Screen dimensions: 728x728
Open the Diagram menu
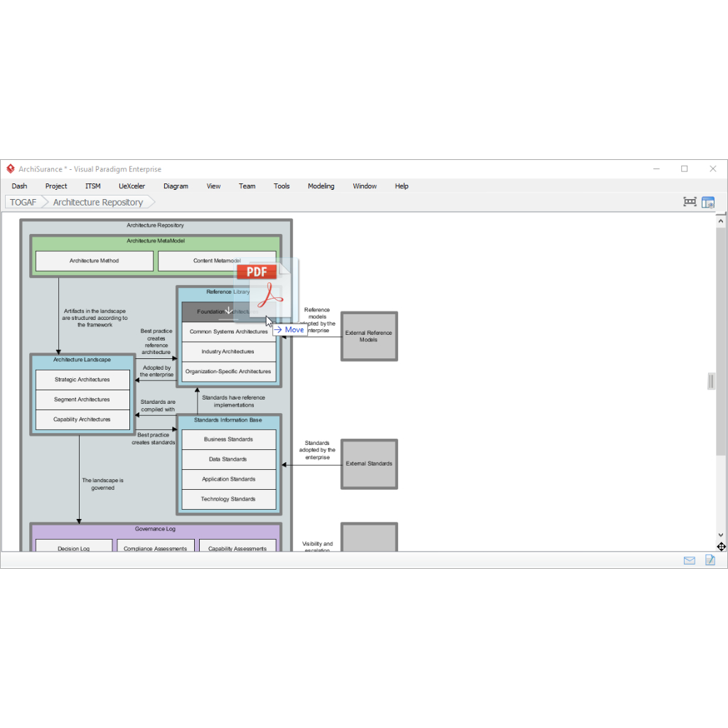176,186
